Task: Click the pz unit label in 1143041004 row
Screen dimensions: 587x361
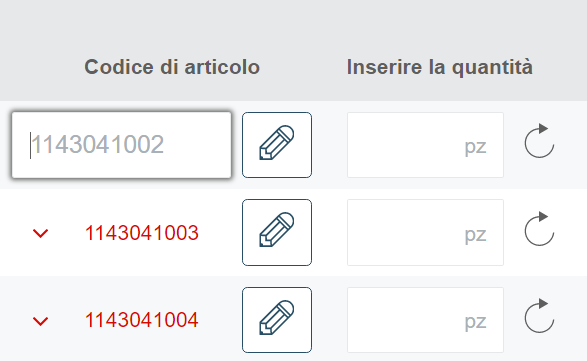Action: point(475,322)
